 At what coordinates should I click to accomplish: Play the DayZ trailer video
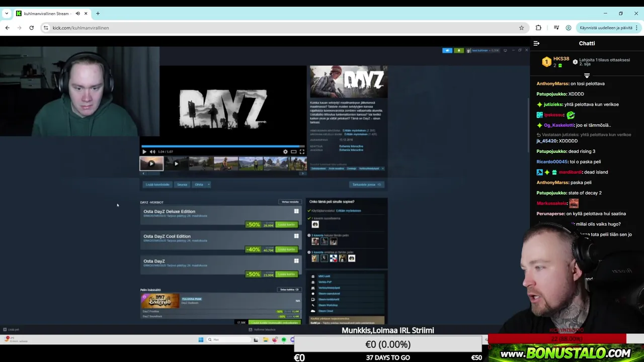[x=144, y=151]
